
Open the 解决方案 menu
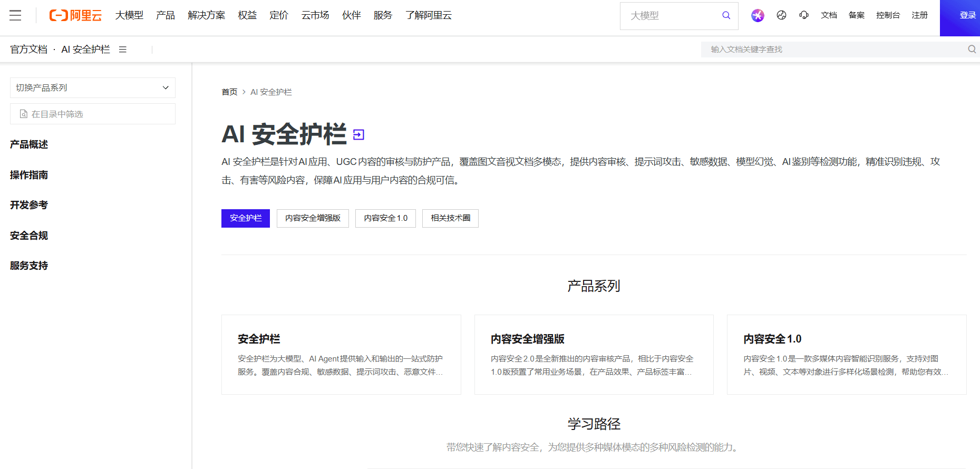[x=206, y=15]
